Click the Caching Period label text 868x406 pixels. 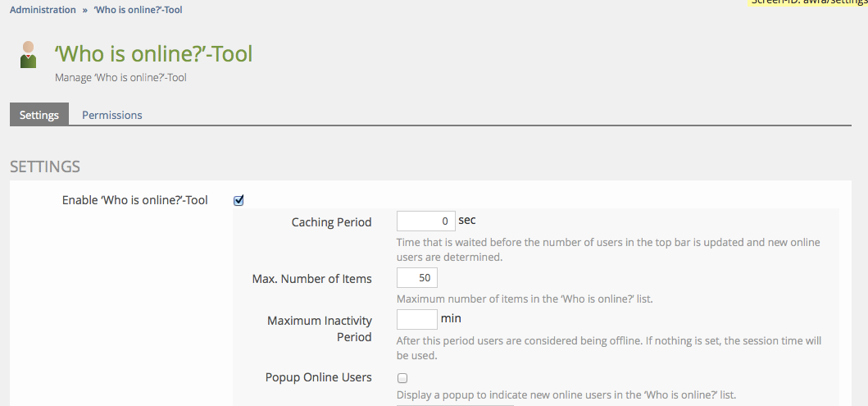pyautogui.click(x=331, y=222)
